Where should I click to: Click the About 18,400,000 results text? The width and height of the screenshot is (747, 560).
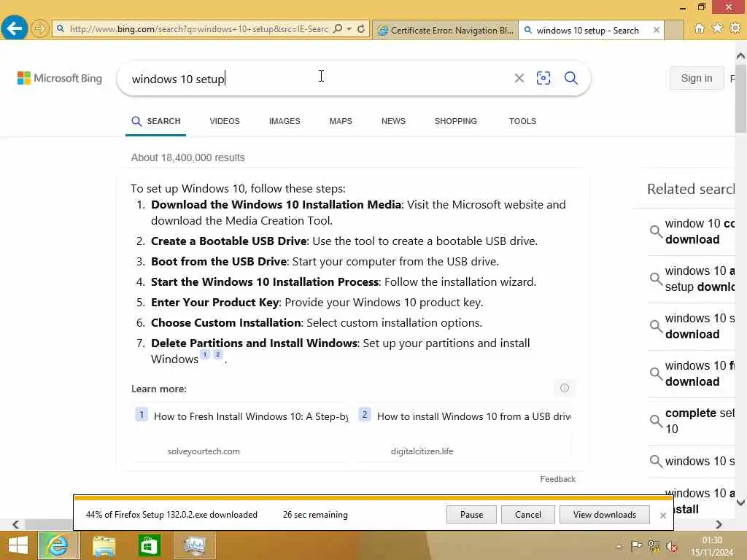coord(187,157)
